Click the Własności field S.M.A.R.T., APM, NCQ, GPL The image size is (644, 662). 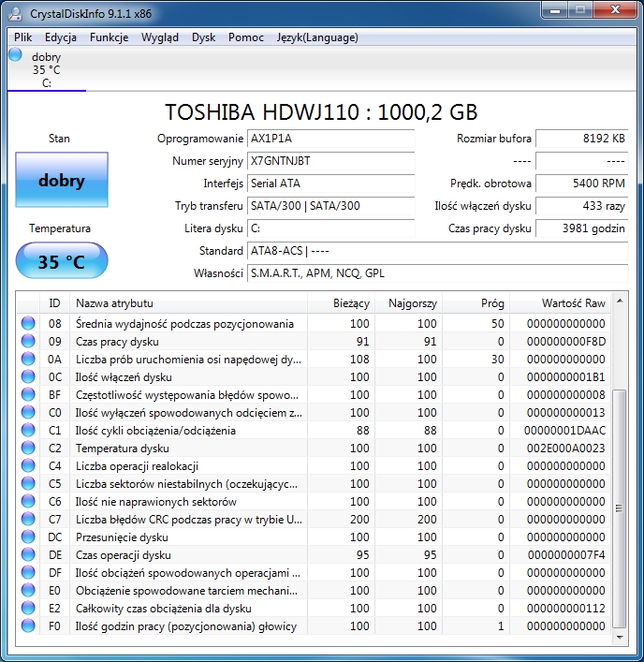pos(438,273)
